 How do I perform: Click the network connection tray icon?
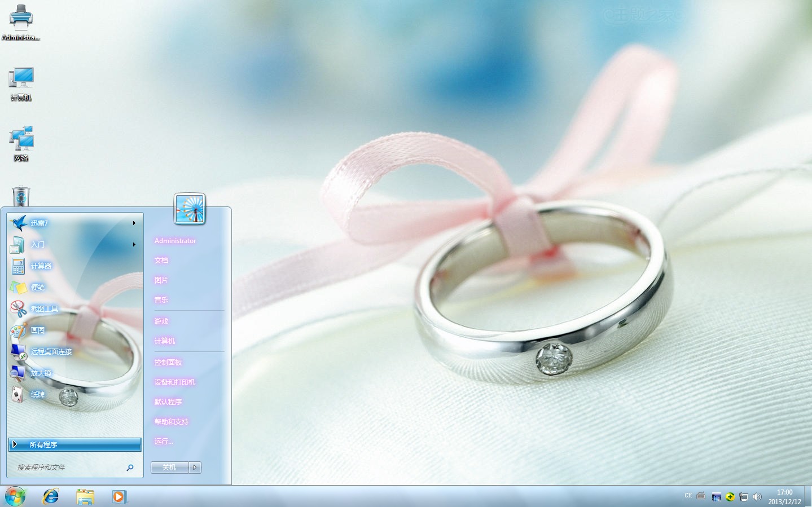(x=744, y=497)
